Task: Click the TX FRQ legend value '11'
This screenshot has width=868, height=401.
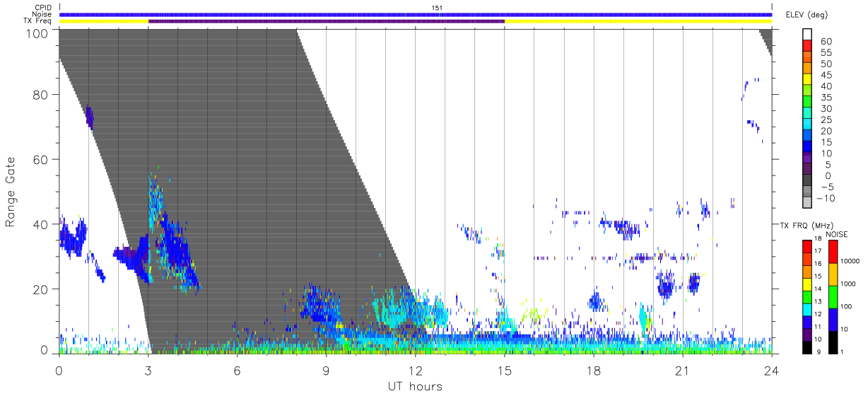Action: pos(818,327)
